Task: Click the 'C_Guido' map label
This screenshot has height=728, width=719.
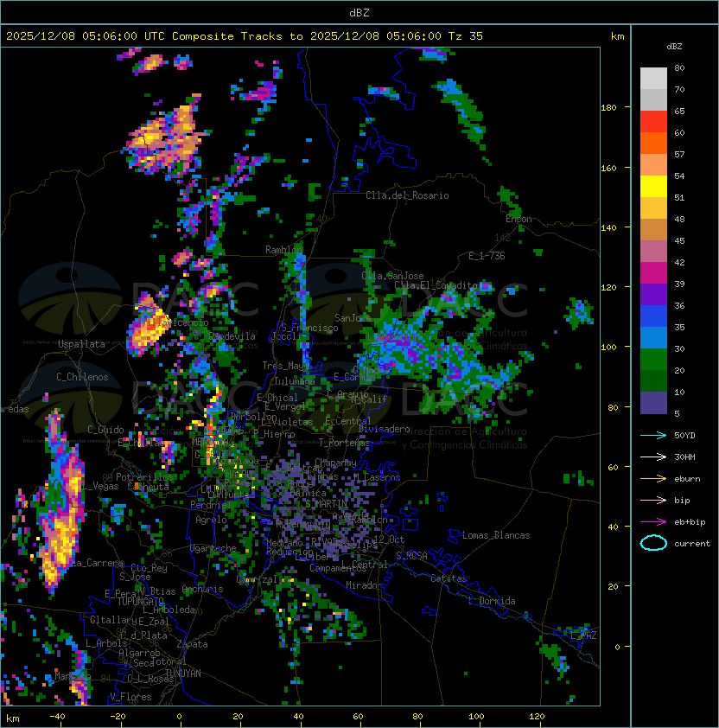Action: tap(105, 430)
